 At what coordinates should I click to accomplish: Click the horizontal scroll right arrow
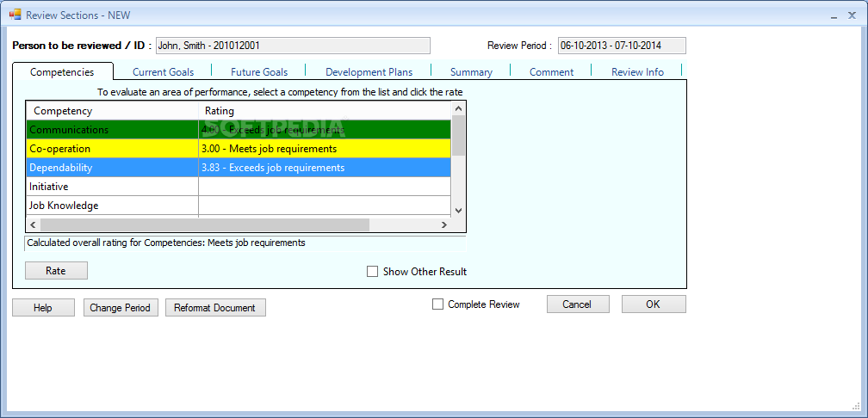coord(444,224)
